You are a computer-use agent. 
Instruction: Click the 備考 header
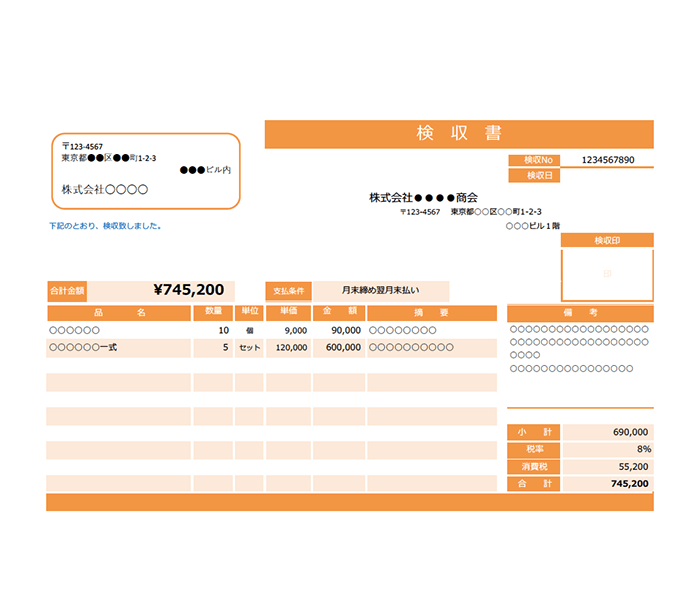580,313
